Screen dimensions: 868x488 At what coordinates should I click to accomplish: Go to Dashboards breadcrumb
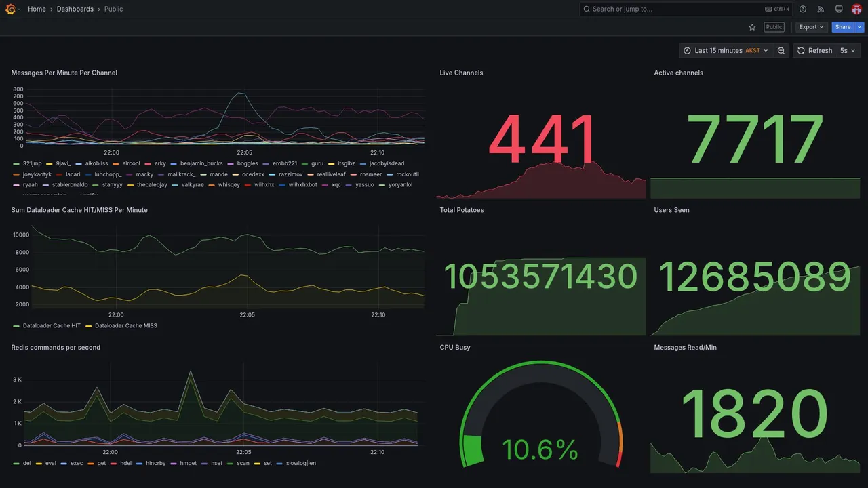point(75,9)
